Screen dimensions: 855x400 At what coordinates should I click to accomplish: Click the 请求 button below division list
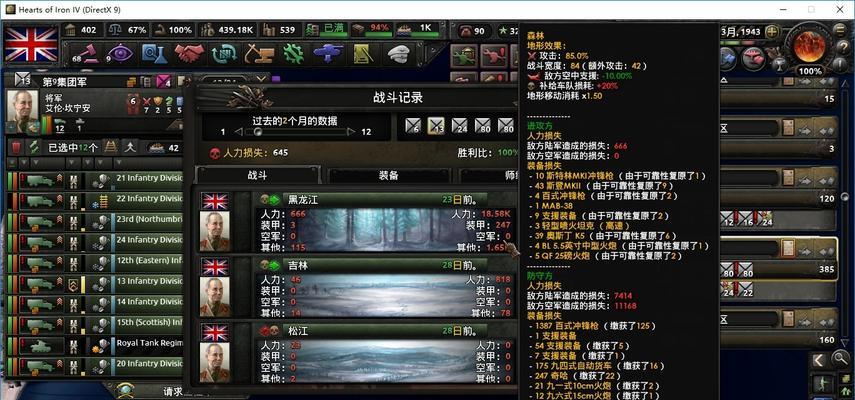(x=172, y=391)
